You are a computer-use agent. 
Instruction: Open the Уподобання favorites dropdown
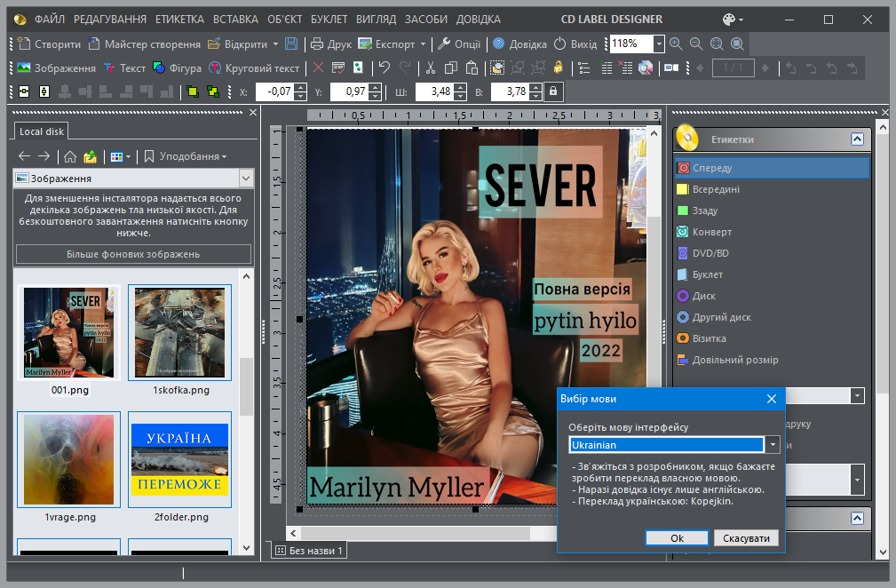185,156
